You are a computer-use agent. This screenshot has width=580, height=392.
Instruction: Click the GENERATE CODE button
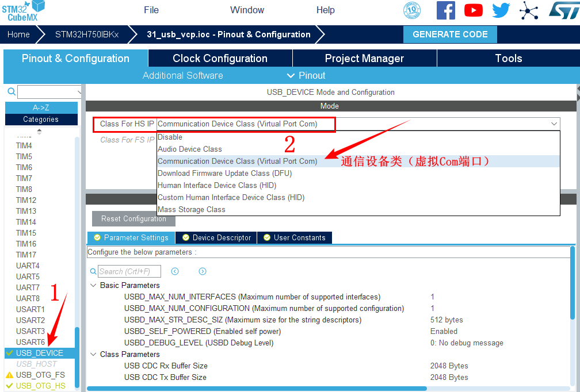(450, 34)
